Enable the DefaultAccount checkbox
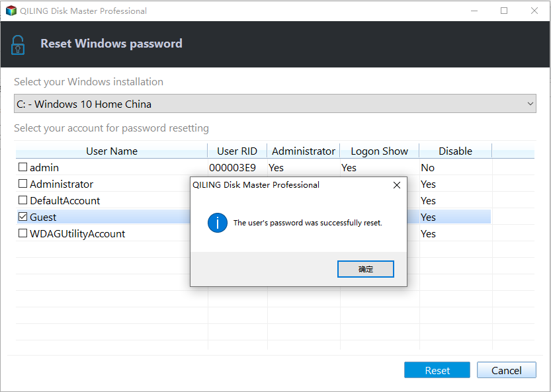This screenshot has width=551, height=392. (23, 200)
